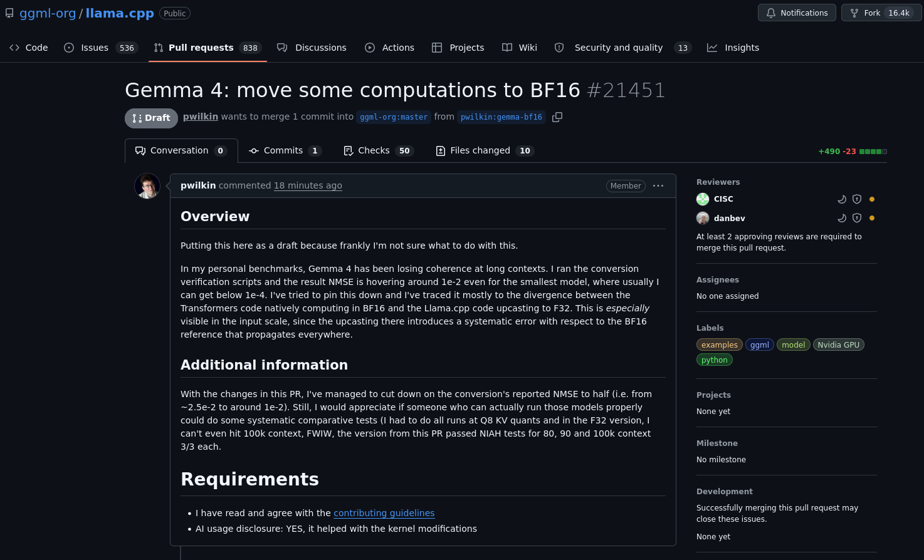Click the "Labels" sidebar heading
Screen dimensions: 924x560
point(710,328)
